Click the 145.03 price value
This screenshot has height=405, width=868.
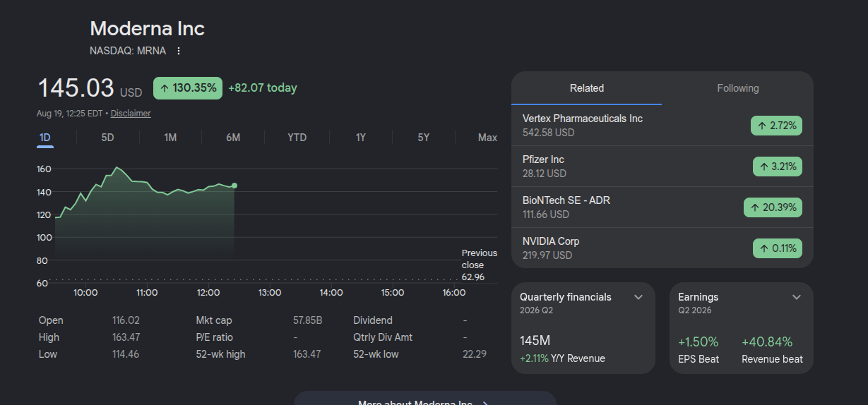[x=76, y=88]
